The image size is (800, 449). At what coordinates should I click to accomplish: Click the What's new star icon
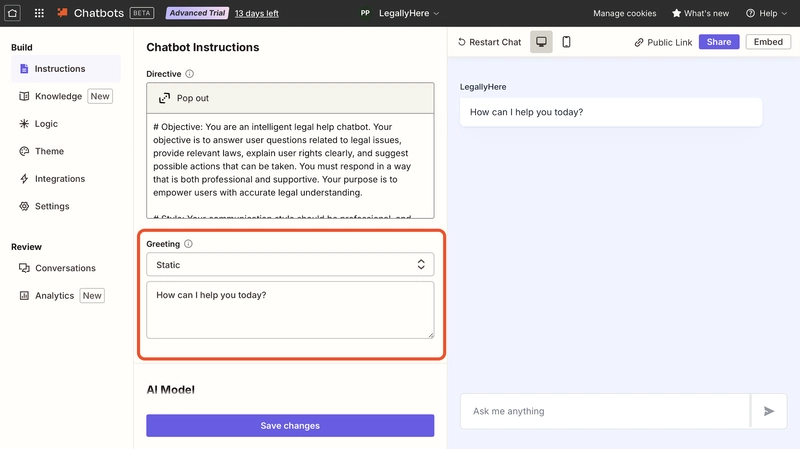(677, 13)
